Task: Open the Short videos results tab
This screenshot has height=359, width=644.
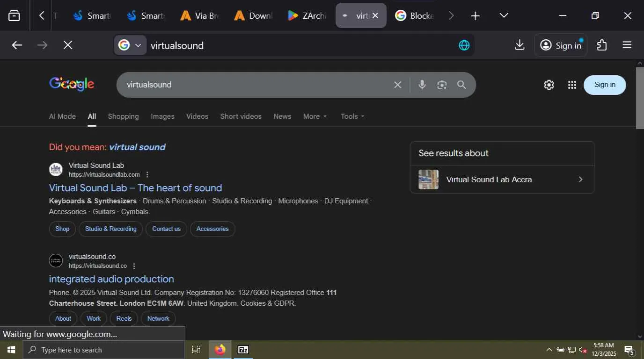Action: pos(241,116)
